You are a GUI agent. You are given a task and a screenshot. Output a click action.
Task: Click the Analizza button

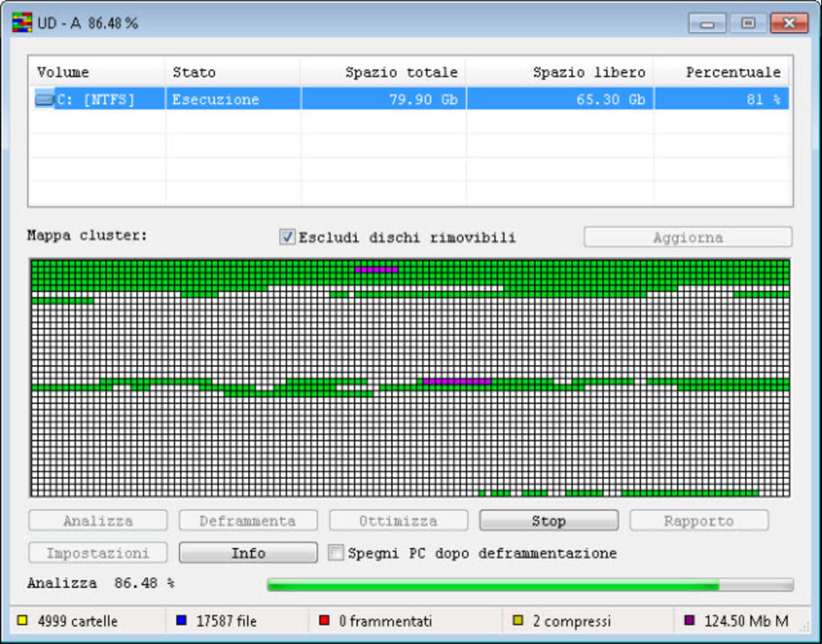pyautogui.click(x=98, y=520)
